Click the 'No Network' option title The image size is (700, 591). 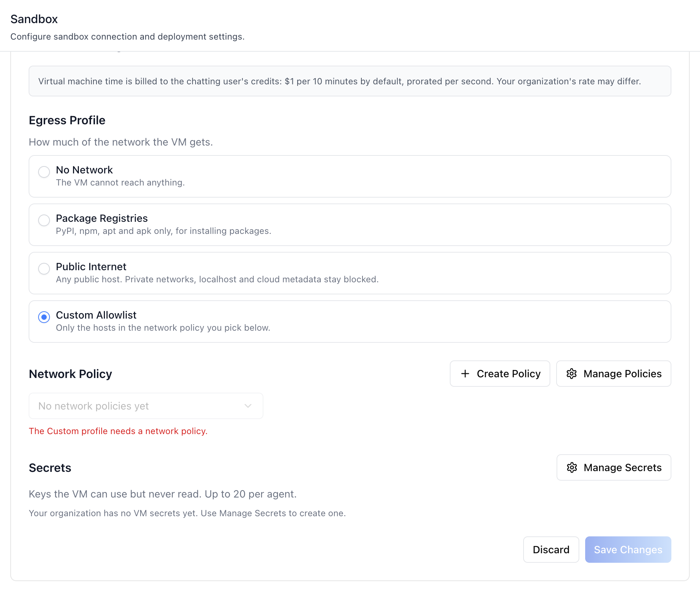[x=84, y=170]
